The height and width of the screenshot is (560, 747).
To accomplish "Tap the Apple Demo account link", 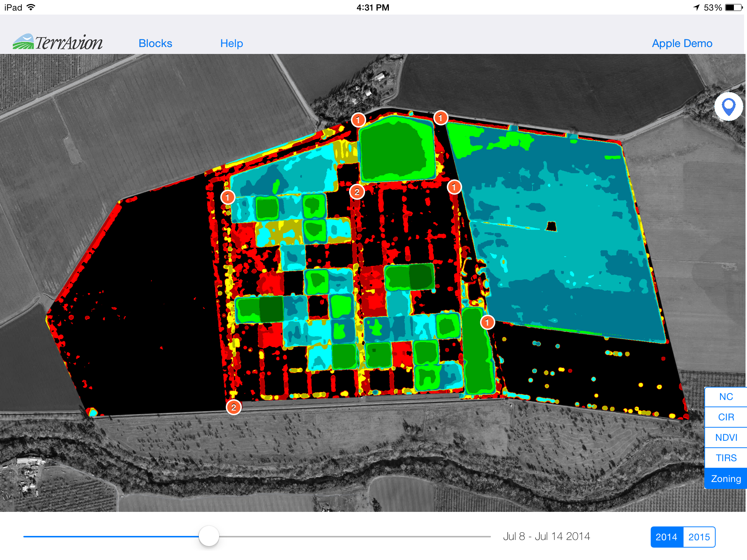I will [x=682, y=43].
